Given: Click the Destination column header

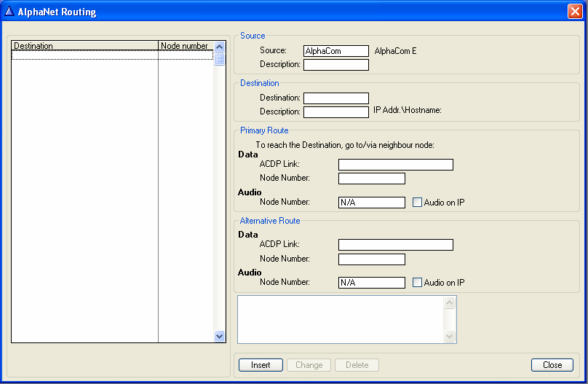Looking at the screenshot, I should [84, 46].
